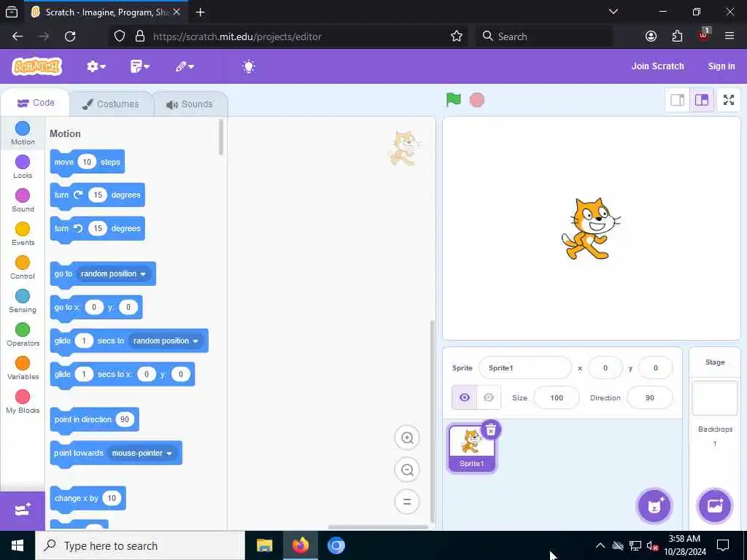Click y value in go to x y block
This screenshot has width=747, height=560.
coord(128,307)
